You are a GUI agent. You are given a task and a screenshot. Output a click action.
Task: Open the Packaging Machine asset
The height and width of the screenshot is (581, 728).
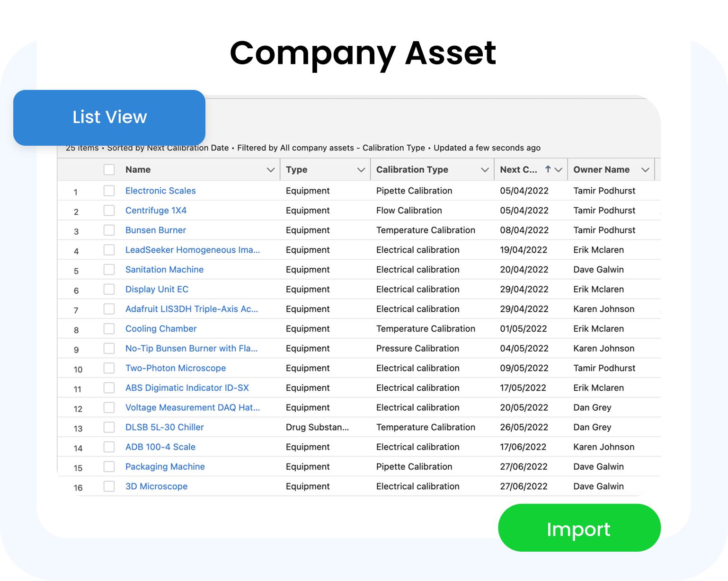point(165,467)
